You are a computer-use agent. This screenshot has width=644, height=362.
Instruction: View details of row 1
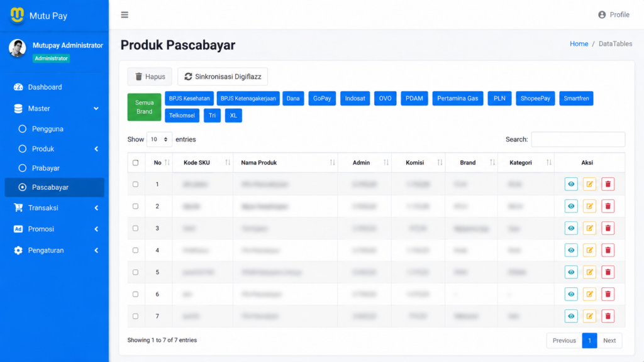(571, 184)
